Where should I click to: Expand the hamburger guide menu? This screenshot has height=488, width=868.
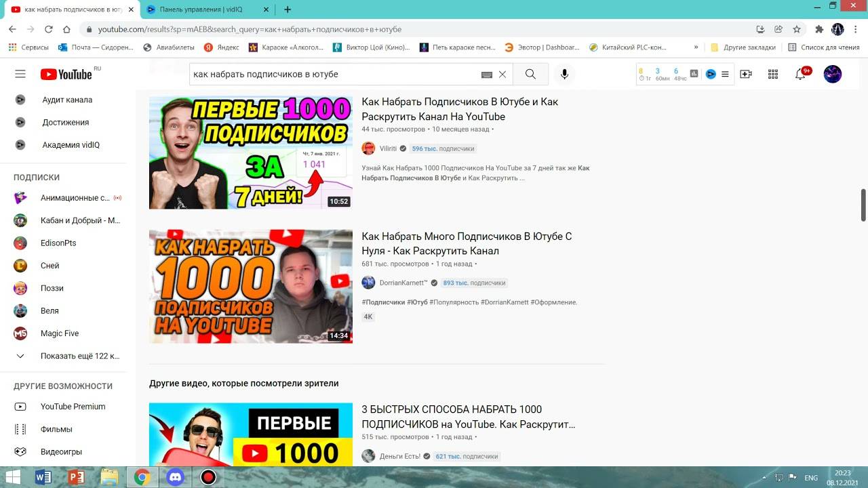20,74
